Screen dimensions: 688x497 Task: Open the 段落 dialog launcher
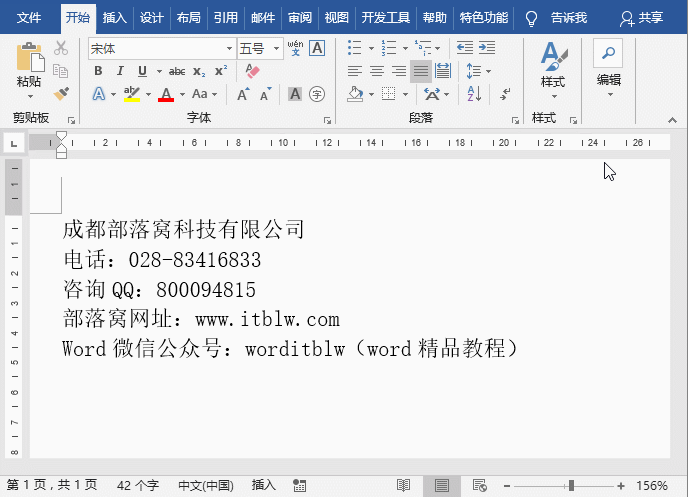pos(515,120)
